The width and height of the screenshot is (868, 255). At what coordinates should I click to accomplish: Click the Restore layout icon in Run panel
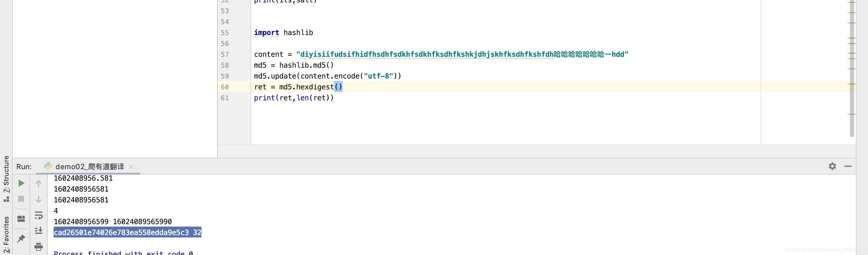pyautogui.click(x=21, y=219)
